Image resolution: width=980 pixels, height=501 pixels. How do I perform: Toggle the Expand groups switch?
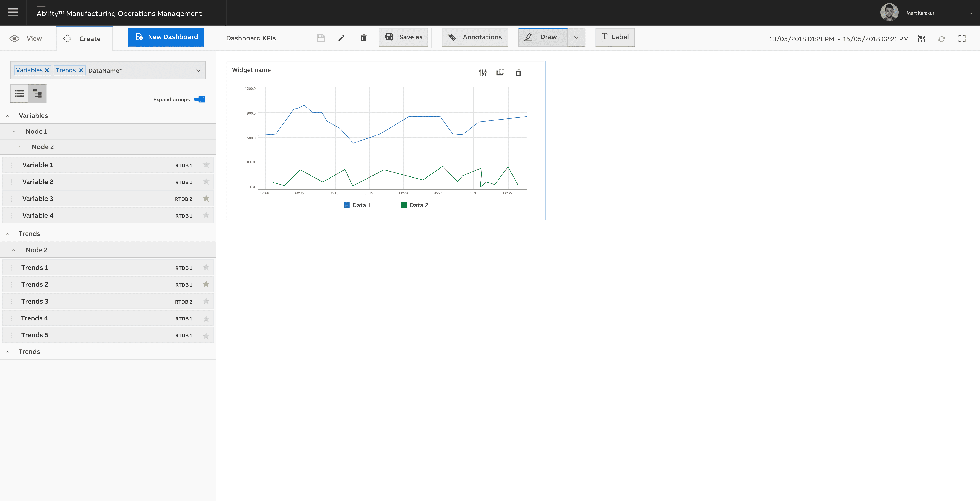click(x=199, y=99)
